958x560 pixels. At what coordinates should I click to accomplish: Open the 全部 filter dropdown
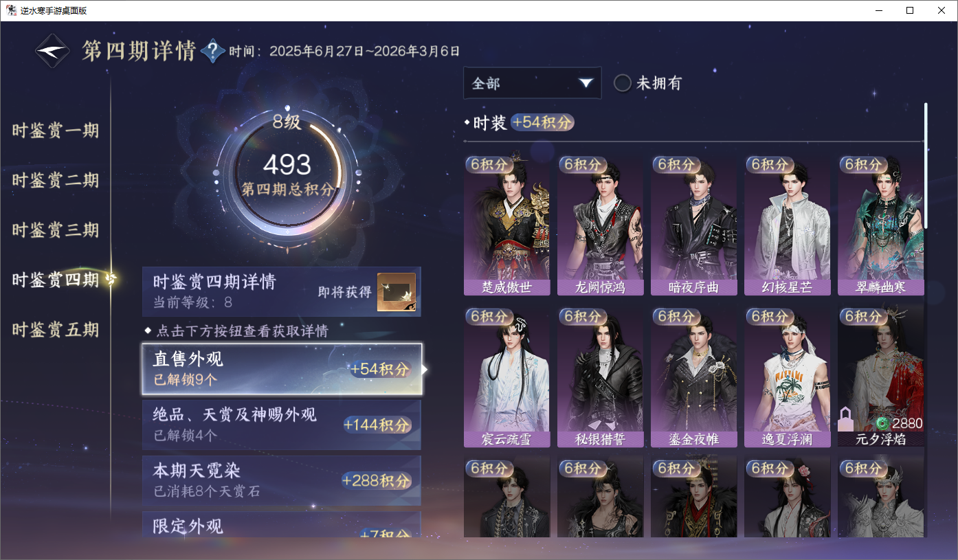533,83
